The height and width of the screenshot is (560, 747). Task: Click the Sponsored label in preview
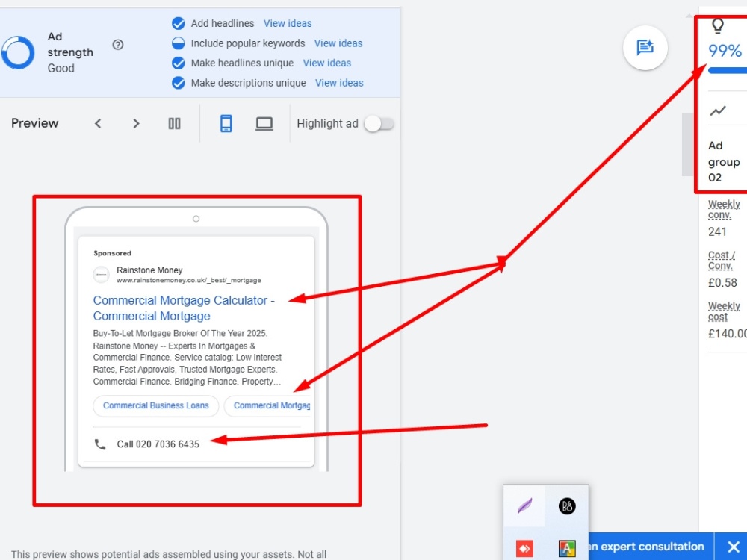pyautogui.click(x=113, y=253)
